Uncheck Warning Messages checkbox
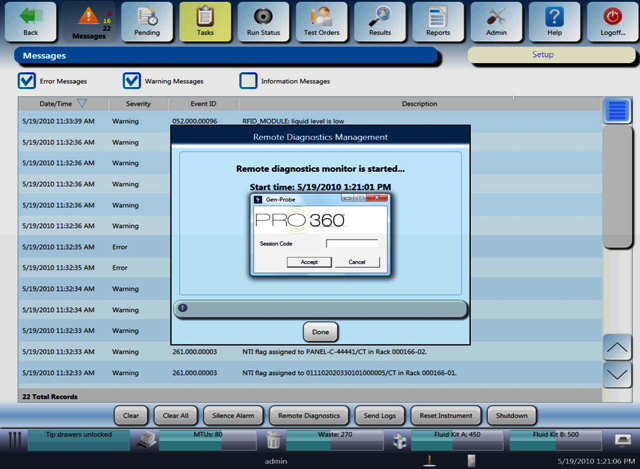Image resolution: width=640 pixels, height=469 pixels. (x=132, y=81)
